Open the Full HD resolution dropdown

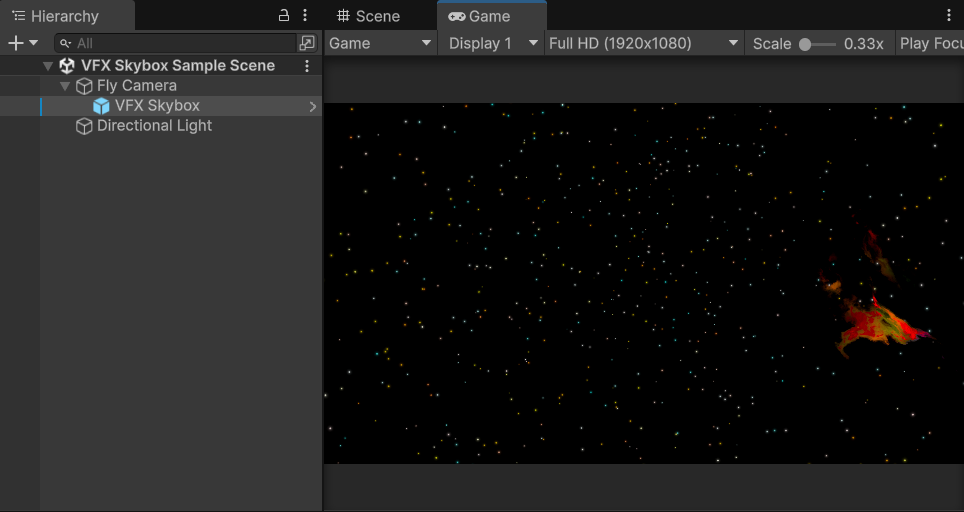pyautogui.click(x=644, y=43)
